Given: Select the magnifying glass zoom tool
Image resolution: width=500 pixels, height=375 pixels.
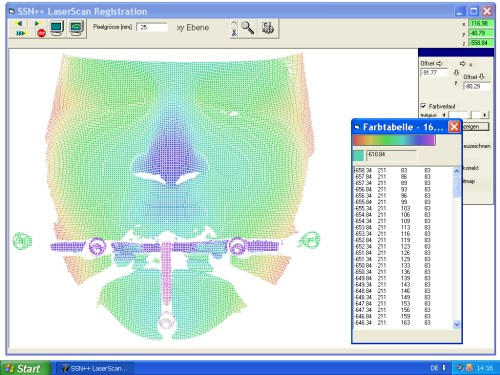Looking at the screenshot, I should click(x=248, y=28).
